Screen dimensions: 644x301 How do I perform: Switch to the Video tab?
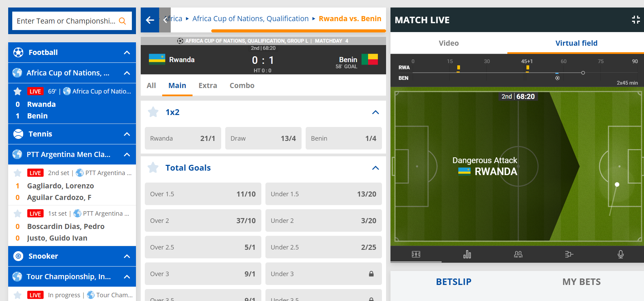[x=449, y=43]
